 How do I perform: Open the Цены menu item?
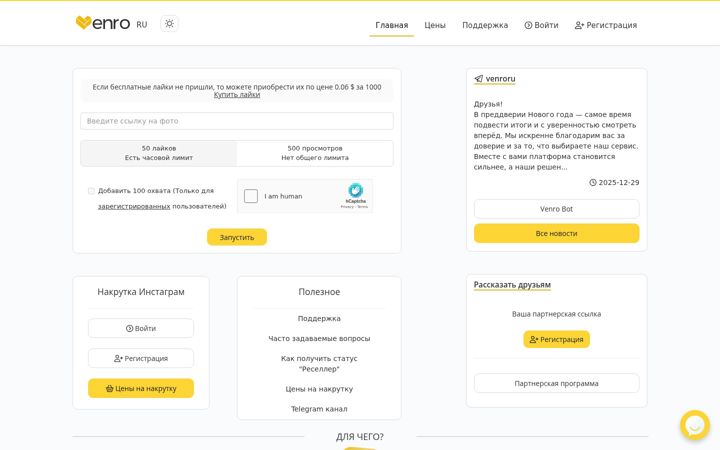pos(435,25)
